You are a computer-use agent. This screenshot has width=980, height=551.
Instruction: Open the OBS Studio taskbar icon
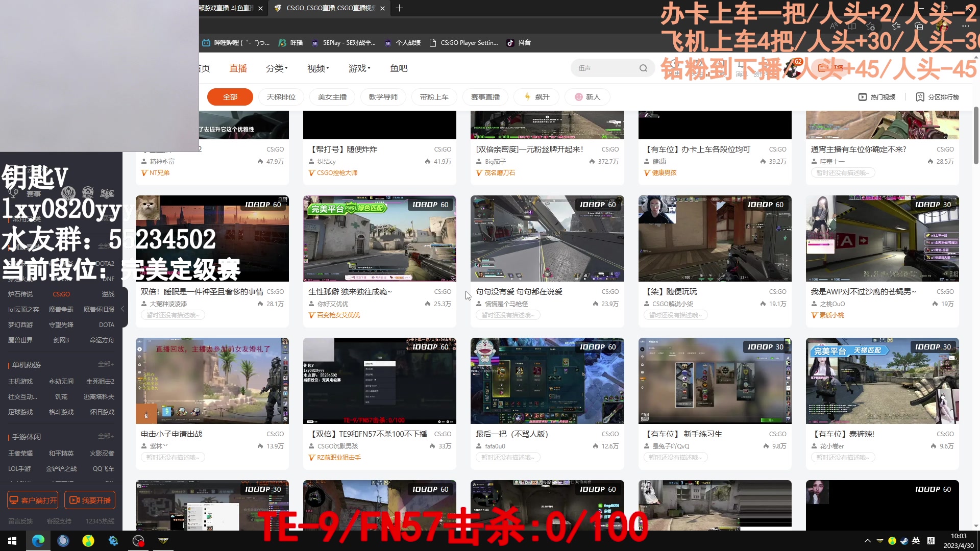(138, 541)
